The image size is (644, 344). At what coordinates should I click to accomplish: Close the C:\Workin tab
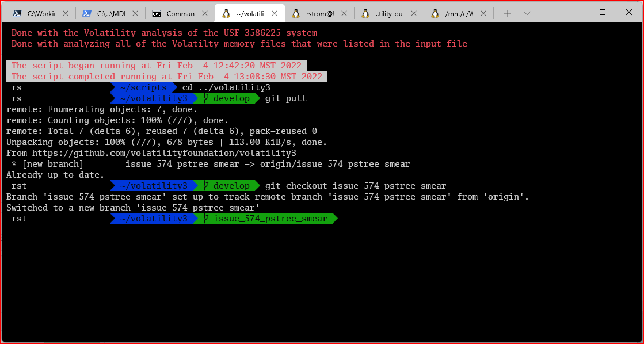pyautogui.click(x=65, y=12)
